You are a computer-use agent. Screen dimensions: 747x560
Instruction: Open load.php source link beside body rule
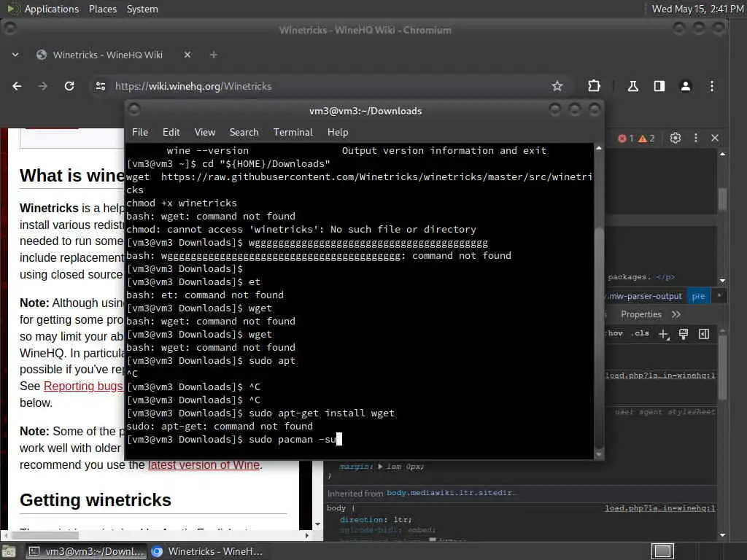point(659,508)
